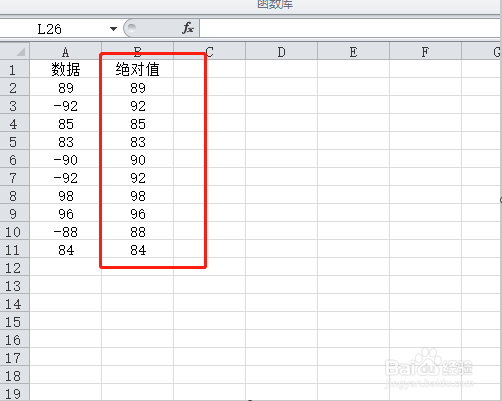Select row 12 header
This screenshot has height=401, width=502.
15,267
